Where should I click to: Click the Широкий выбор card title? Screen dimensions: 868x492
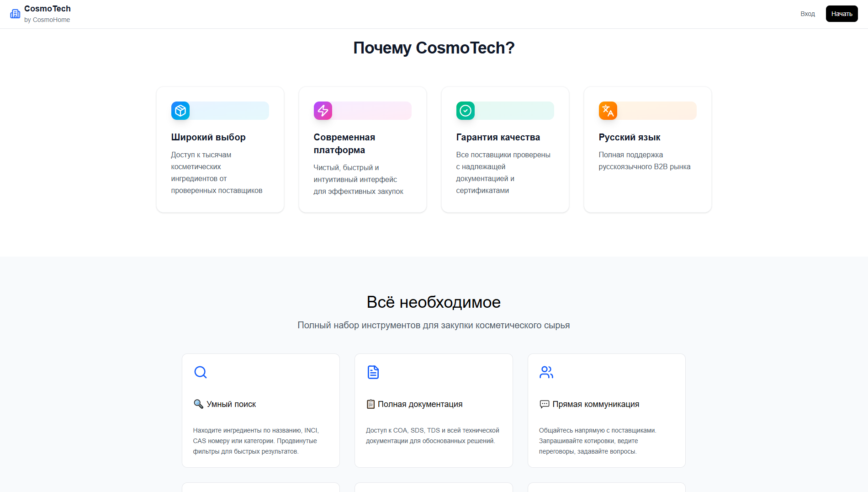[x=208, y=137]
